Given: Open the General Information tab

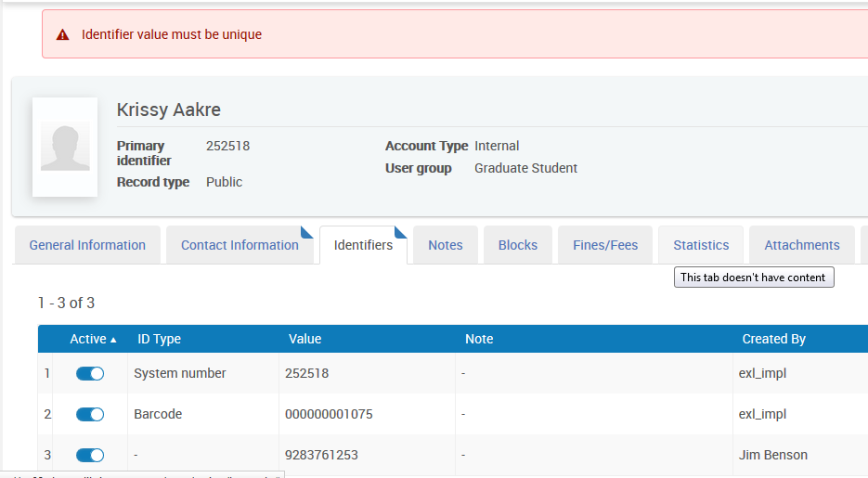Looking at the screenshot, I should coord(87,245).
